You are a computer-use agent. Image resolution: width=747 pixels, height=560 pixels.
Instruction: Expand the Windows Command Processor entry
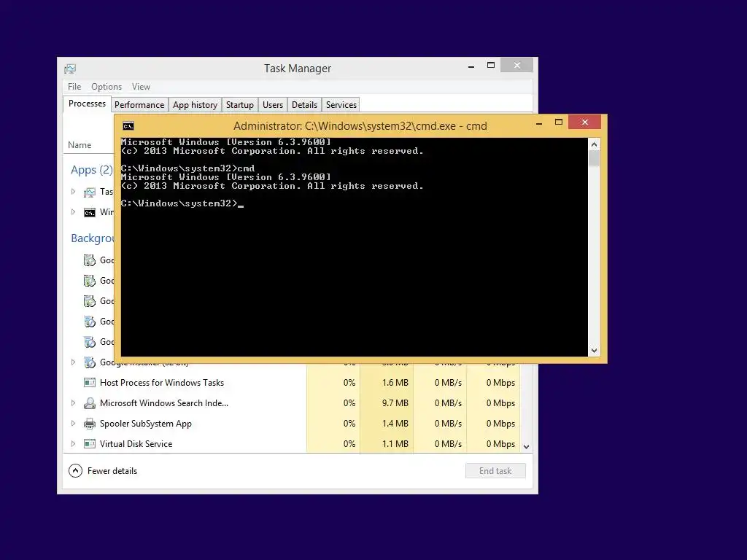(73, 212)
